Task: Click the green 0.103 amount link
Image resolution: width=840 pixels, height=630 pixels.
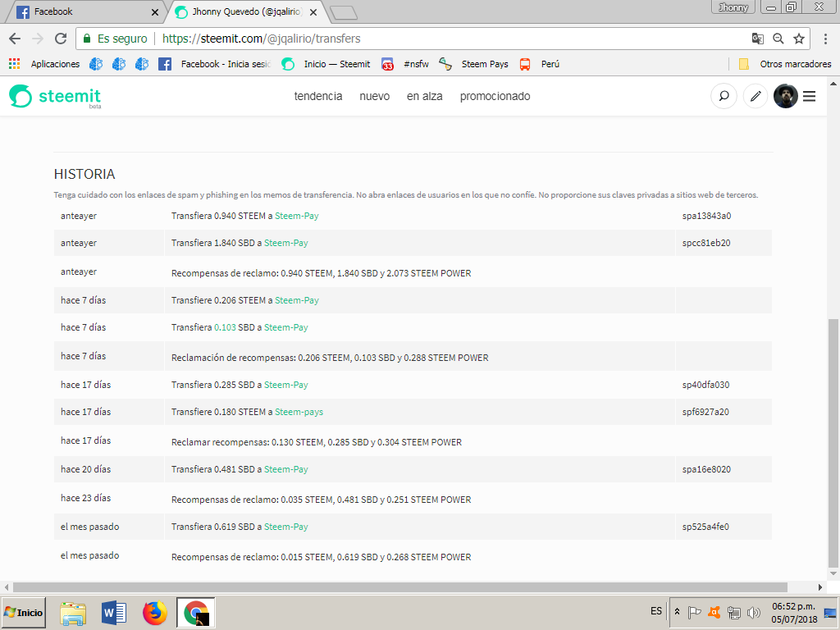Action: 225,327
